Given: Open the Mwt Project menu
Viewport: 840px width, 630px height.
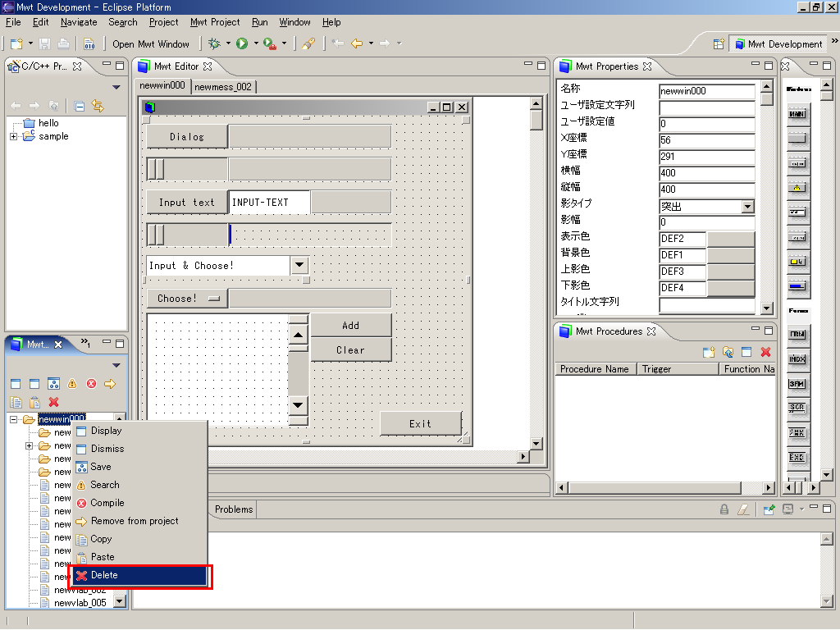Looking at the screenshot, I should pos(215,22).
